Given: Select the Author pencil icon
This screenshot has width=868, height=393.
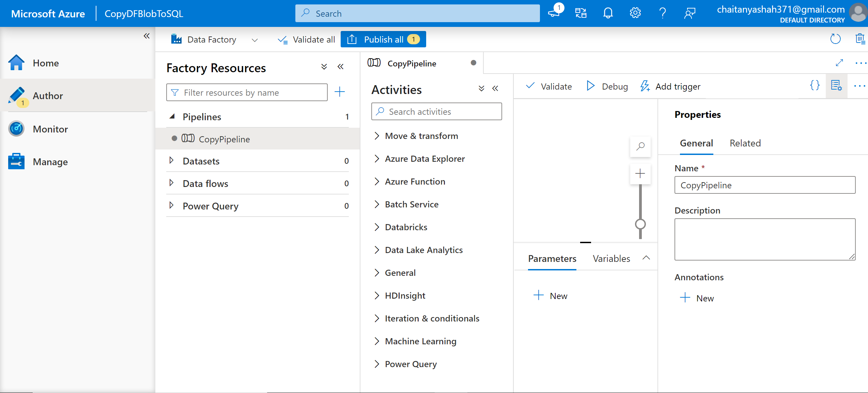Looking at the screenshot, I should (17, 96).
